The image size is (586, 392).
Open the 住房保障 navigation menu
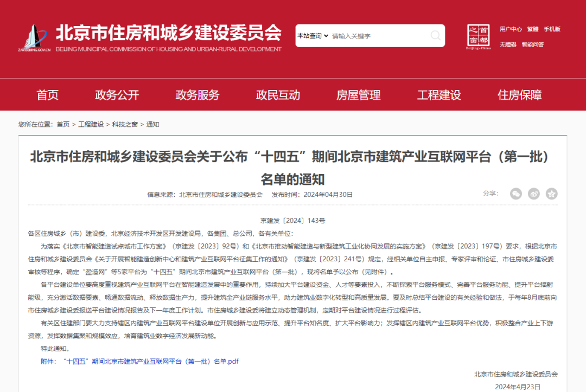(x=519, y=95)
